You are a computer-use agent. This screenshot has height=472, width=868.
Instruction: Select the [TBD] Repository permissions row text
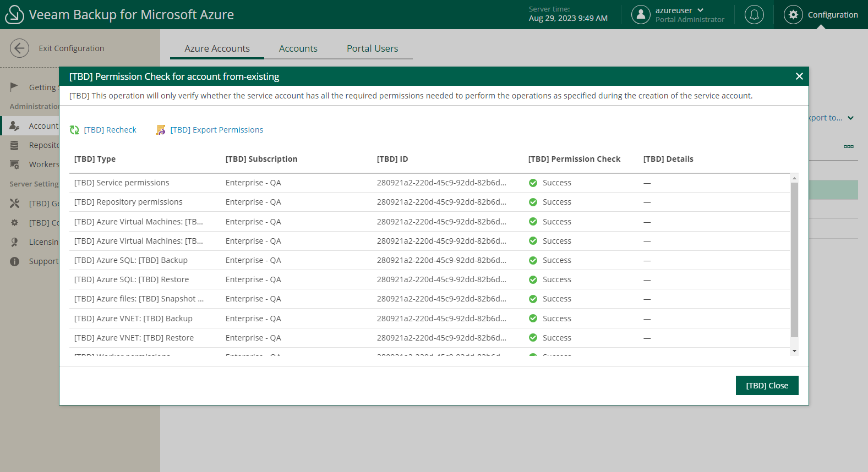[x=128, y=202]
